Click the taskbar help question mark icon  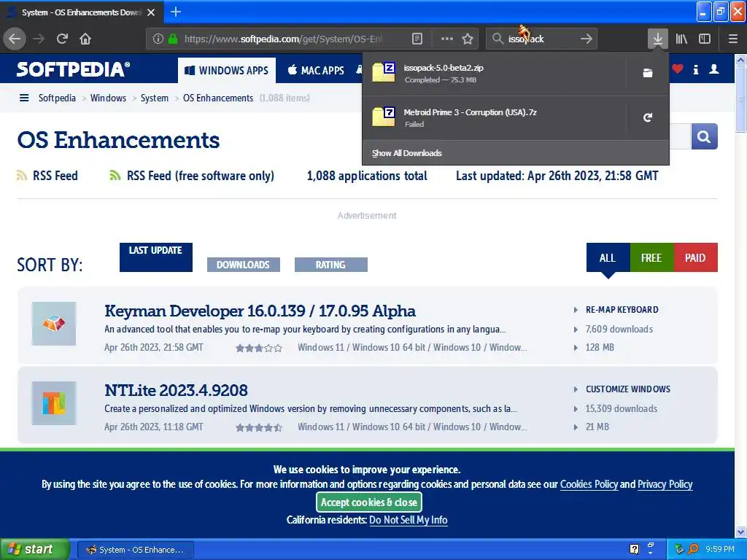point(634,549)
